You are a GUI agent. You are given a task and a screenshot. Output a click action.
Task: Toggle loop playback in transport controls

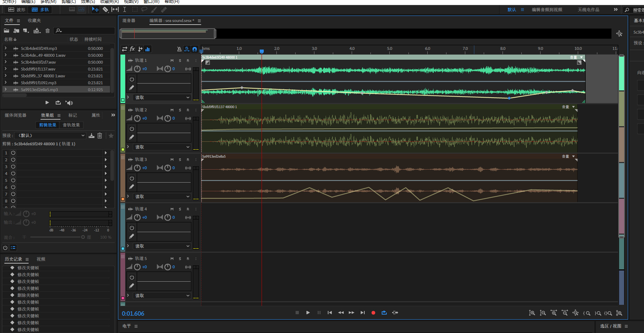point(384,313)
